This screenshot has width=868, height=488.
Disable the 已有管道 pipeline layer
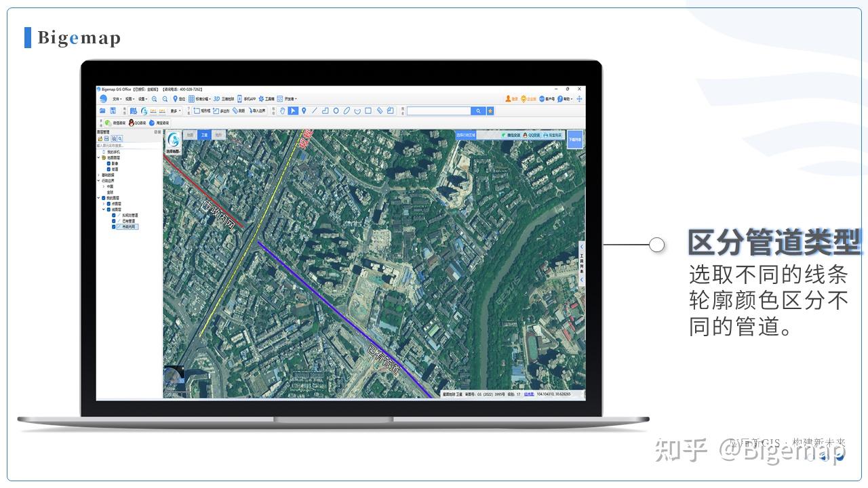click(x=113, y=221)
